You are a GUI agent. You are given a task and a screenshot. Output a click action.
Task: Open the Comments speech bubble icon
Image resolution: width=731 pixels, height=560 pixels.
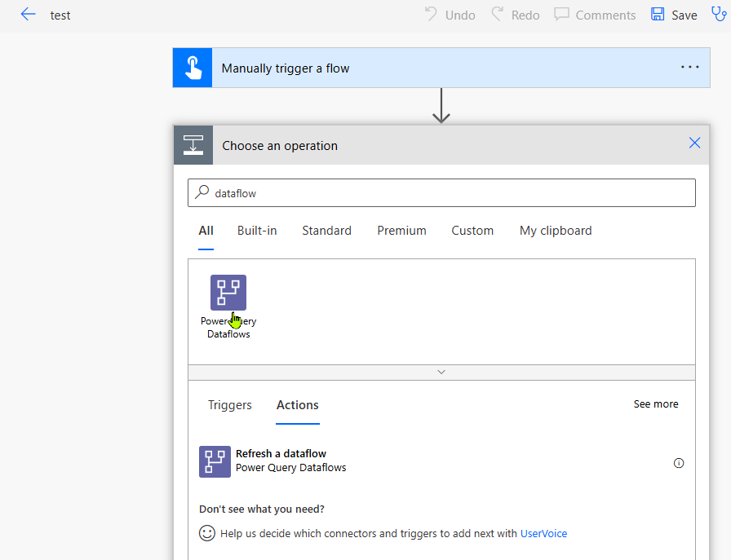[561, 15]
